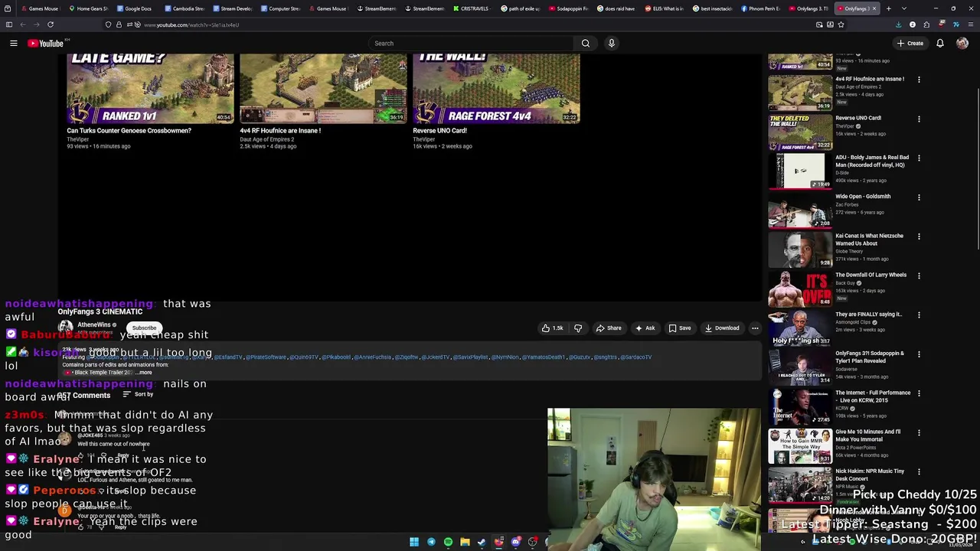Open options for sidebar Reverse UNO Card video
Screen dimensions: 980x551
[x=919, y=119]
